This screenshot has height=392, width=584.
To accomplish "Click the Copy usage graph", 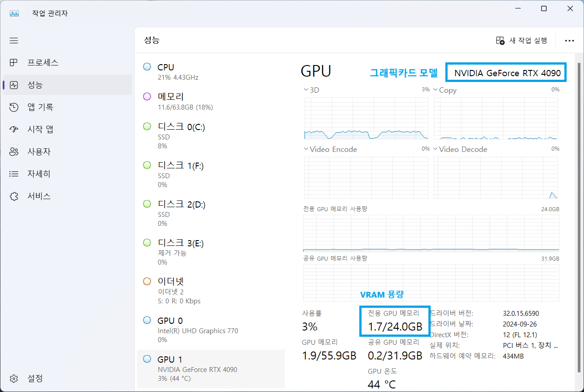I will point(496,118).
